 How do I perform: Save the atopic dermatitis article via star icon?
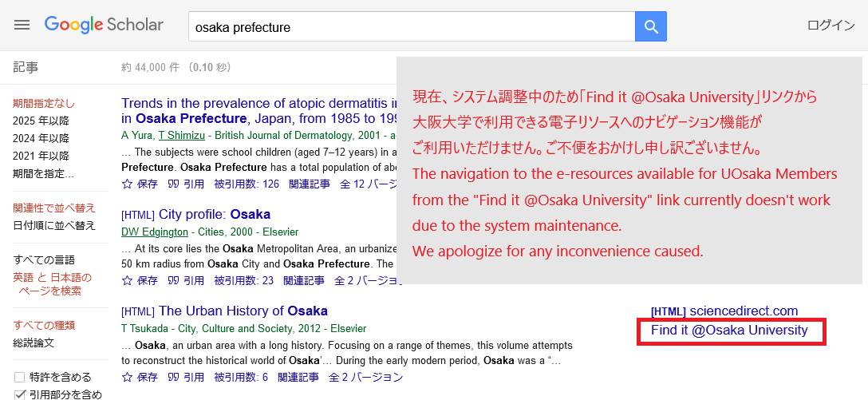(128, 184)
